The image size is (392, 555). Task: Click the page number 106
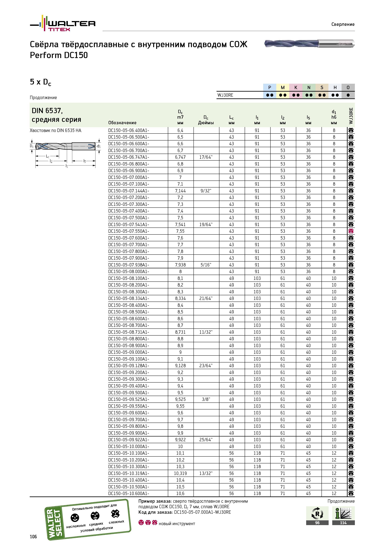(x=33, y=537)
